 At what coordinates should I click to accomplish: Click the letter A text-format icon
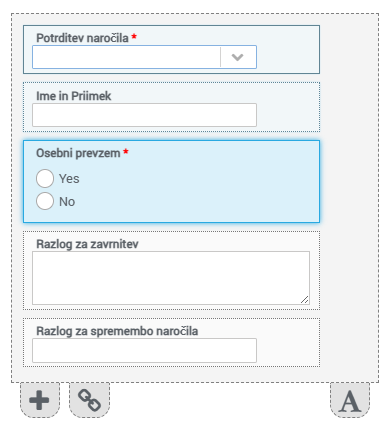click(350, 400)
